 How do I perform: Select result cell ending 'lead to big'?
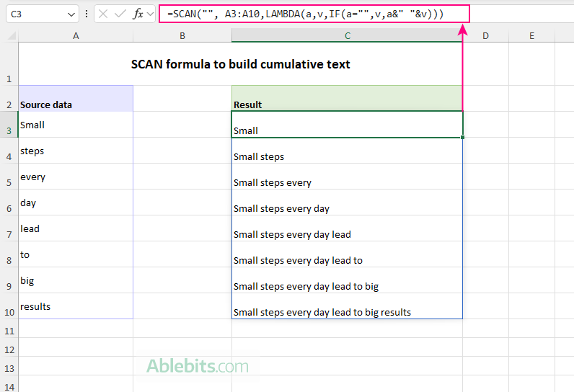347,280
